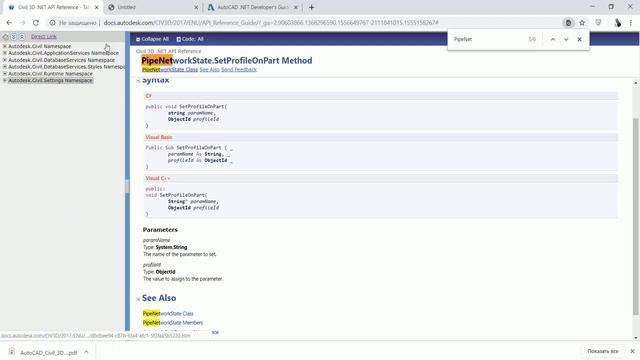The width and height of the screenshot is (640, 360).
Task: Click the System.String type text
Action: [171, 247]
